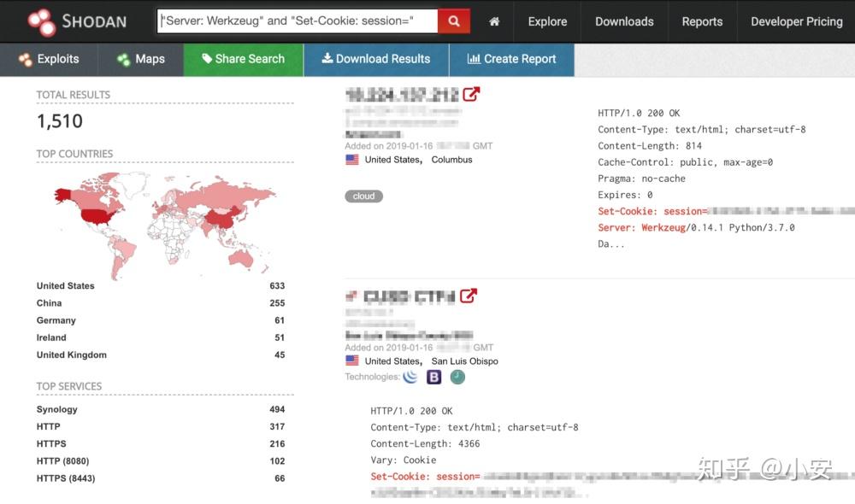Open the second result's blurred title
Screen dimensions: 855x504
pyautogui.click(x=409, y=296)
